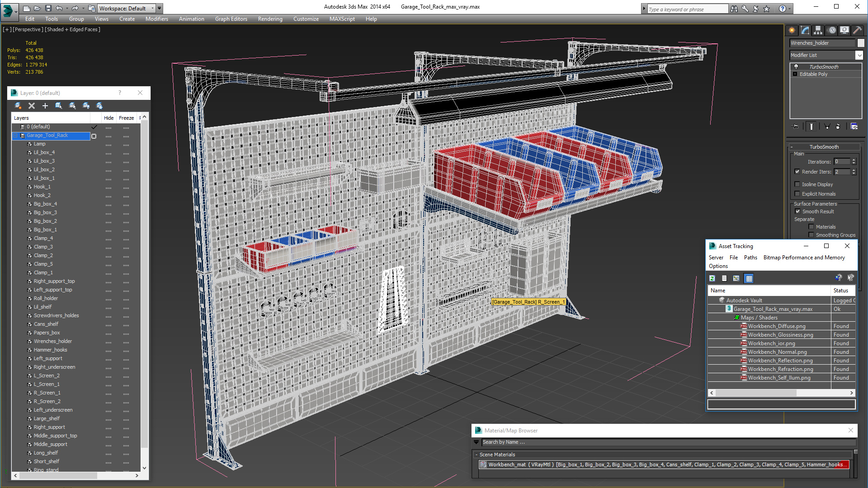Click Remove modifier trash icon
Screen dimensions: 868x488
838,127
